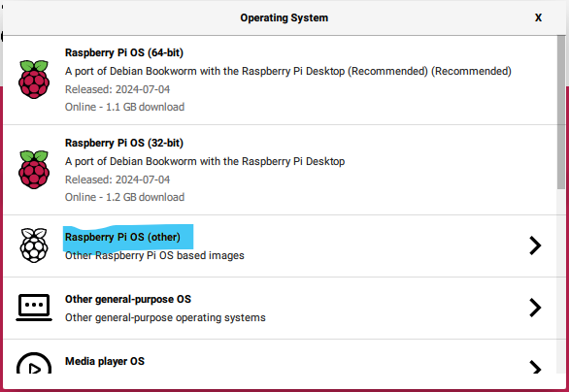
Task: Close the Operating System dialog with X
Action: click(538, 17)
